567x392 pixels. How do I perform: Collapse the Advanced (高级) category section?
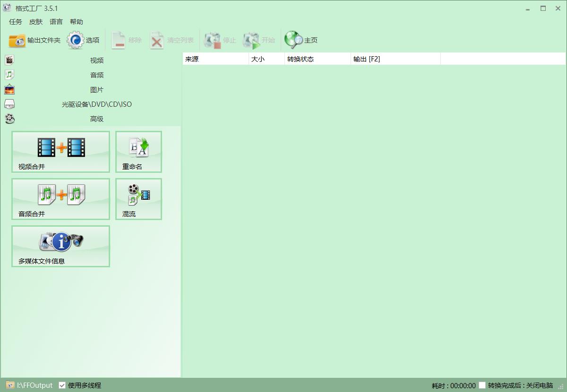(96, 119)
